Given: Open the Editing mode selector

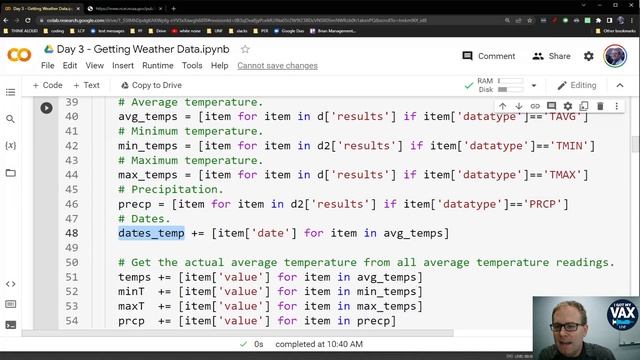Looking at the screenshot, I should pos(577,85).
